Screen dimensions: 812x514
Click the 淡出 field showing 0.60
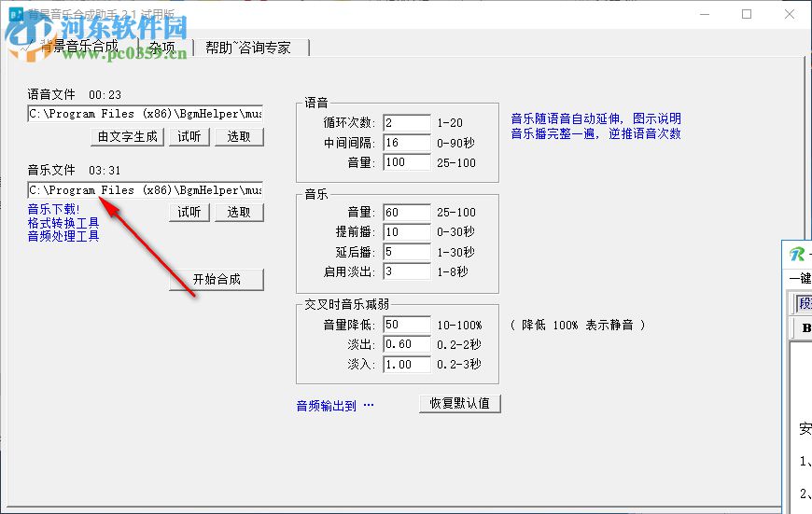[407, 344]
